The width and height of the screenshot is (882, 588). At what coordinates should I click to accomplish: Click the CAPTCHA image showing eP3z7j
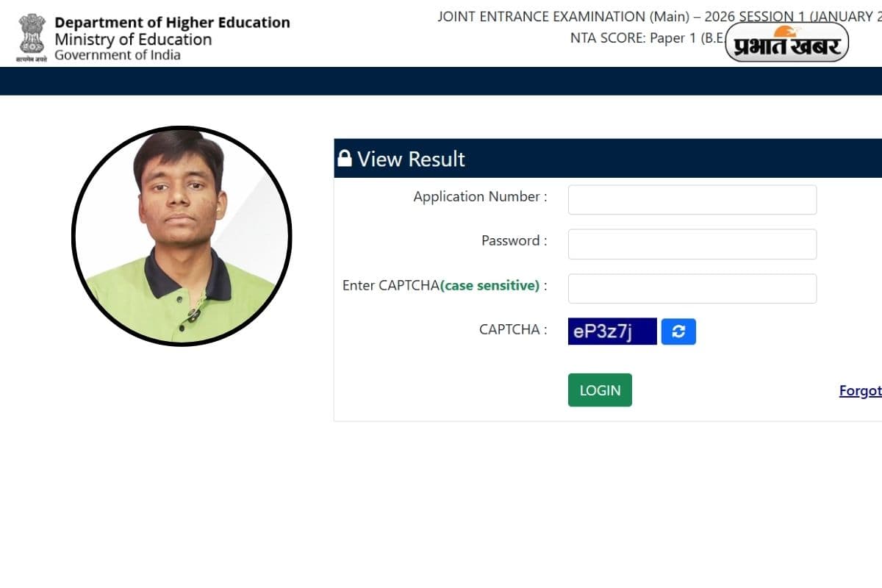pos(612,331)
